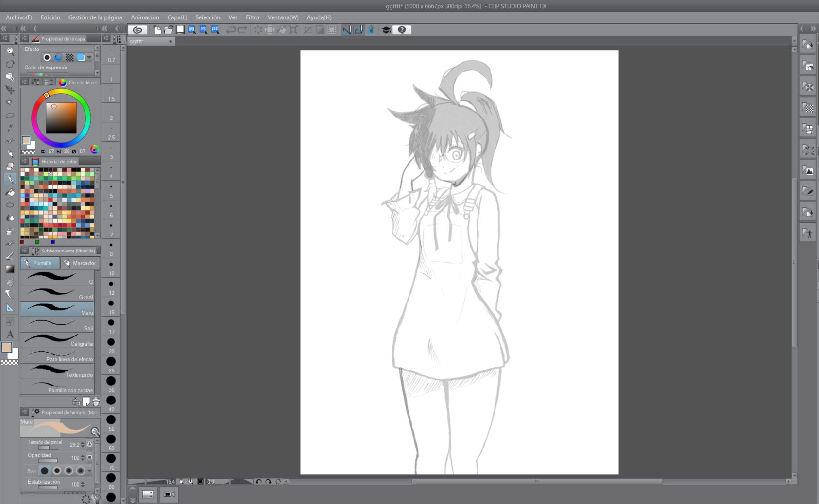This screenshot has height=504, width=819.
Task: Select transparent color swatch below the color wheel
Action: (x=28, y=152)
